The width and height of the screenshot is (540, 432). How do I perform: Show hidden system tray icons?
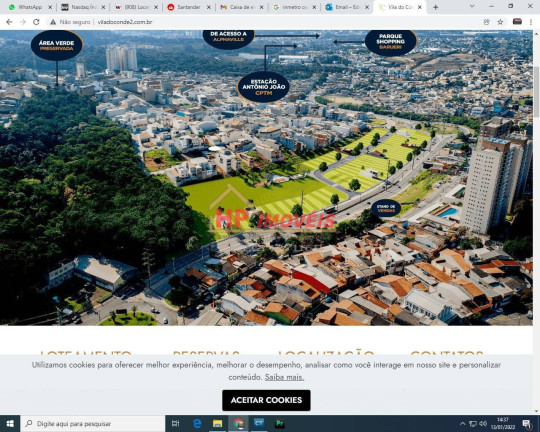coord(463,423)
